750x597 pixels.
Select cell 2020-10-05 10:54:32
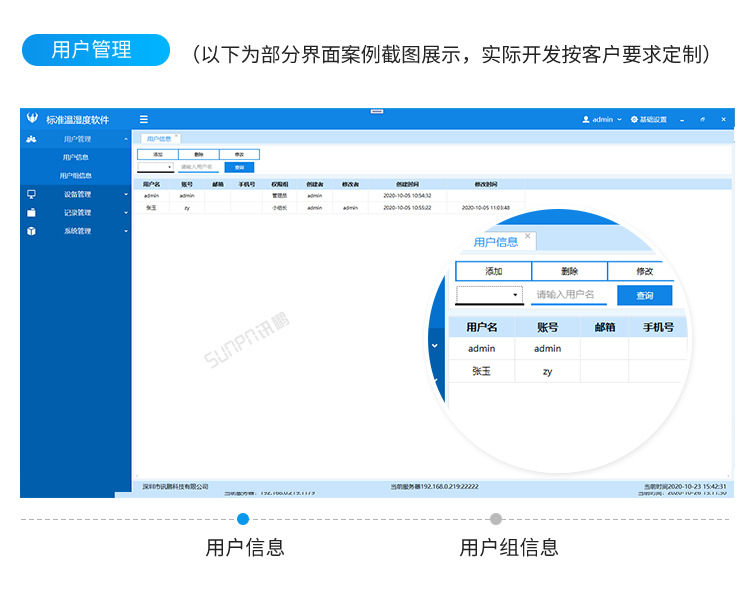[407, 196]
